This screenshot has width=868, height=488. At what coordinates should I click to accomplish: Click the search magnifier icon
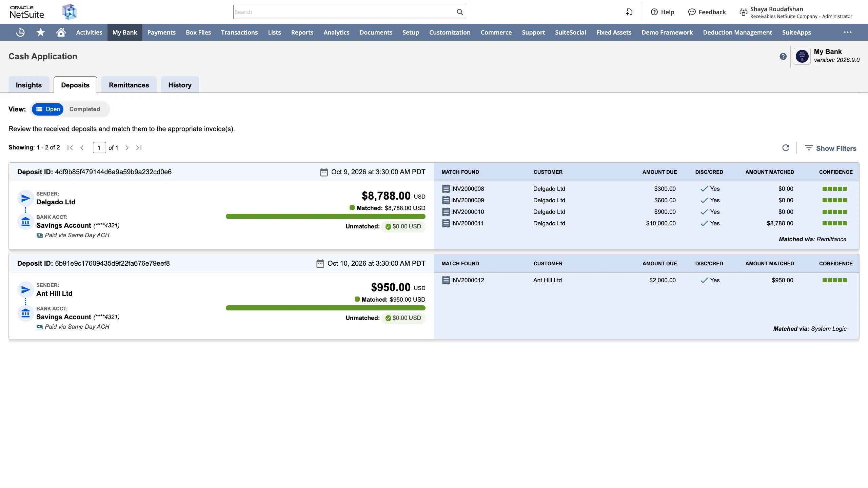pyautogui.click(x=460, y=12)
